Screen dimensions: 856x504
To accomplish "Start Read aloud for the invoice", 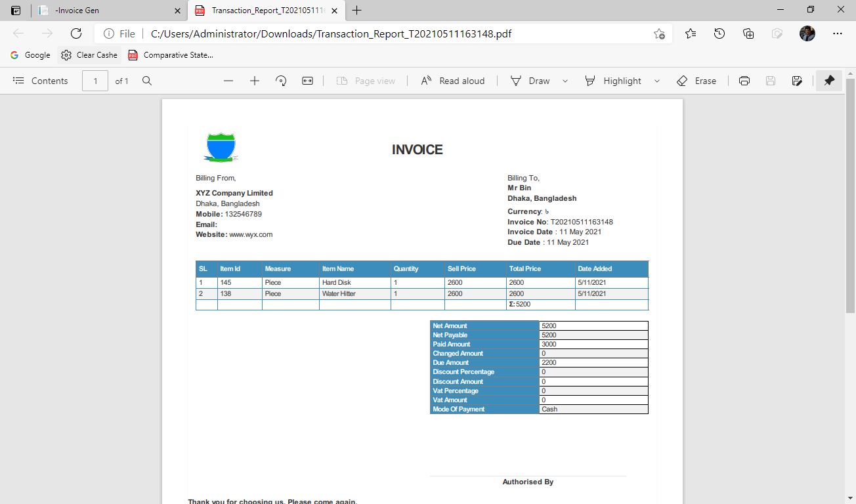I will coord(453,80).
